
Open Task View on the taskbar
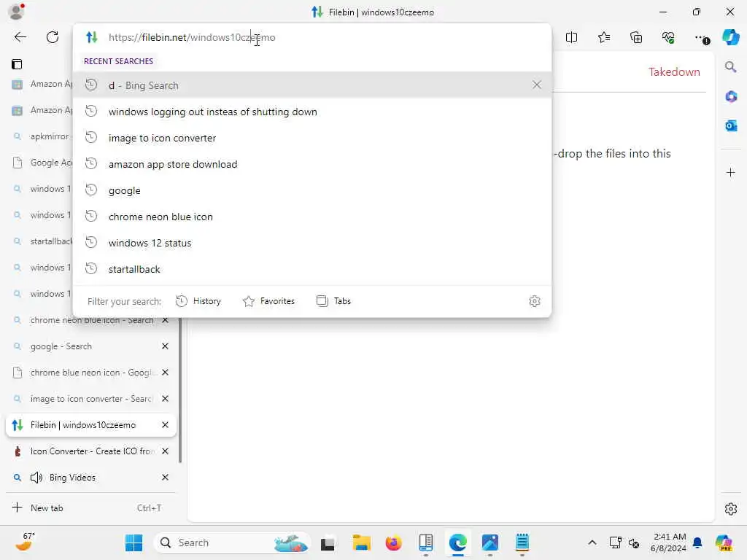(x=328, y=542)
